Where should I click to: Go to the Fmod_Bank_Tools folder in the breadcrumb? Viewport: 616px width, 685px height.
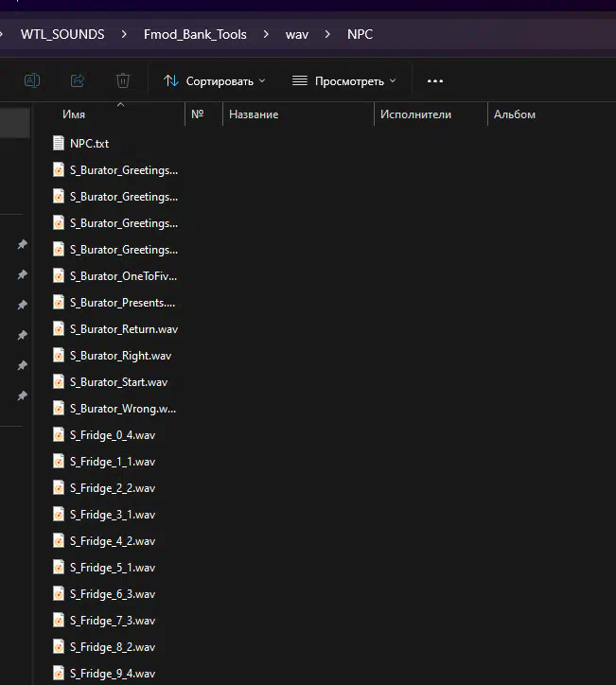pos(195,34)
